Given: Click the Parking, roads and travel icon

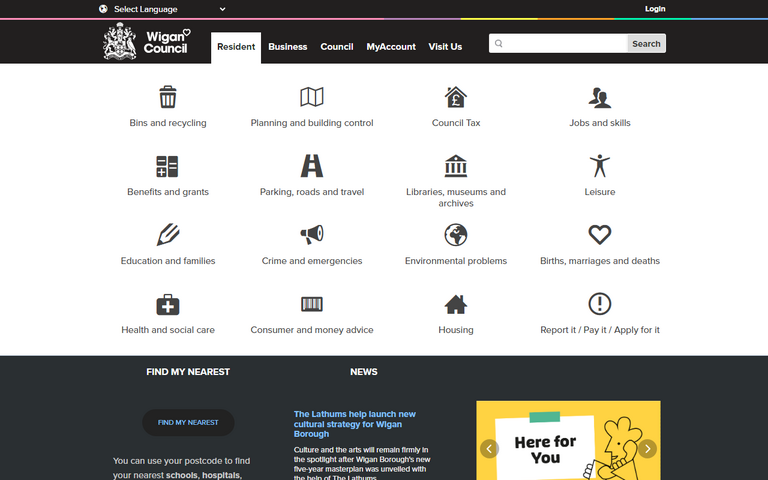Looking at the screenshot, I should (x=312, y=166).
